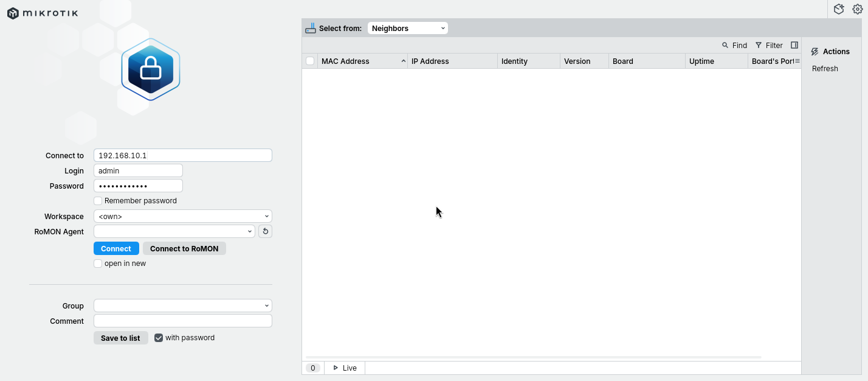
Task: Click the MikroTik logo
Action: (x=43, y=13)
